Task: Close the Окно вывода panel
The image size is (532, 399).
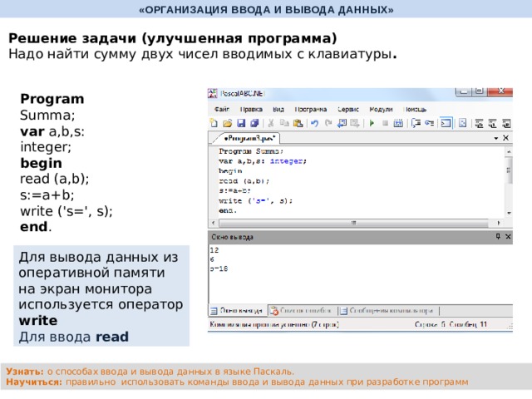Action: (508, 236)
